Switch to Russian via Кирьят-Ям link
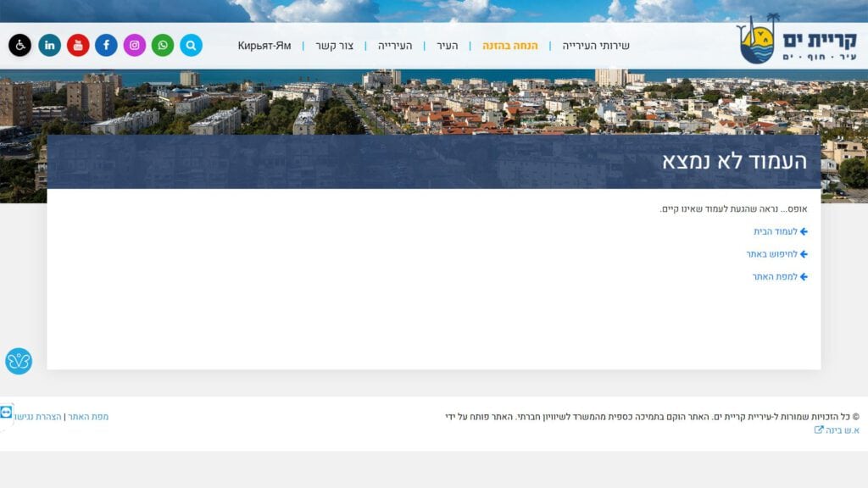Screen dimensions: 868x488 [264, 46]
